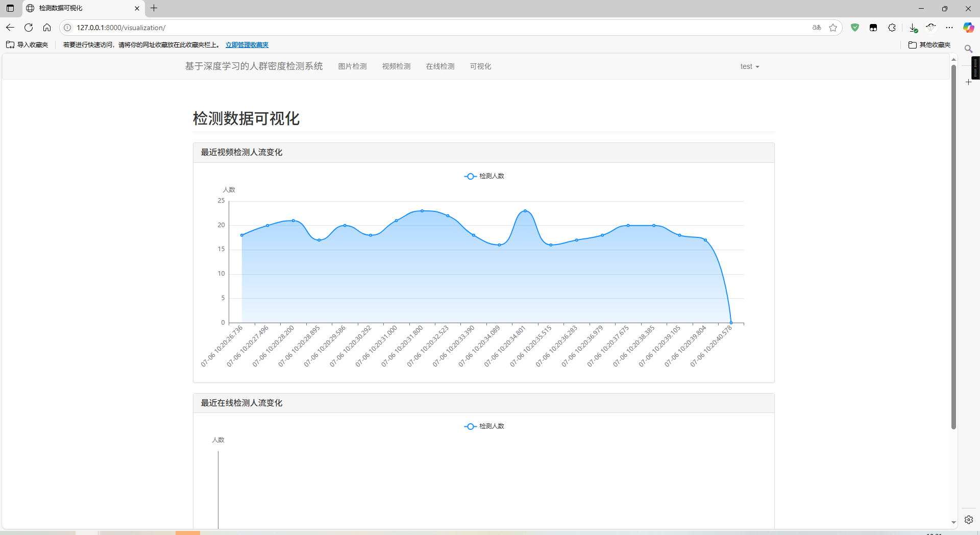Go back to the previous page

pos(10,28)
